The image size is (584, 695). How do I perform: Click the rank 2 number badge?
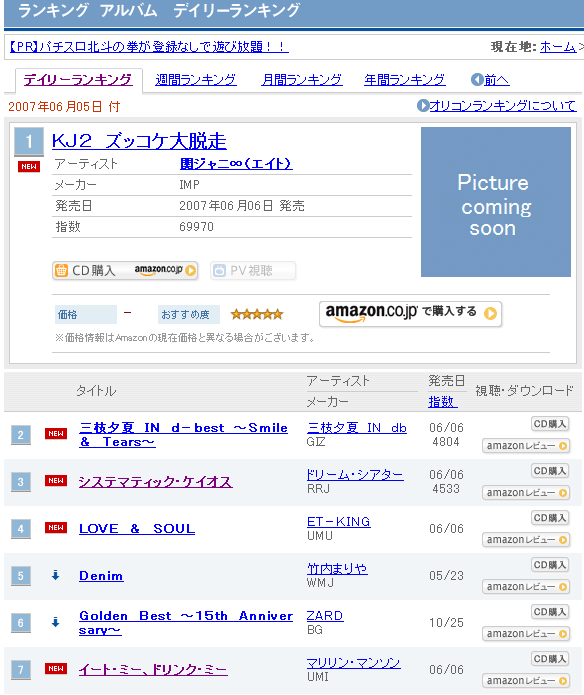(x=21, y=435)
